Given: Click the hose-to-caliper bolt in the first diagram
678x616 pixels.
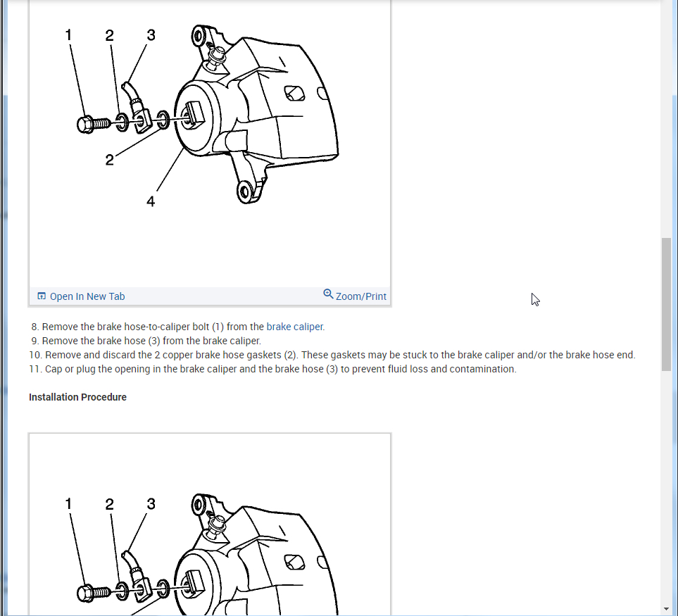Looking at the screenshot, I should (93, 125).
